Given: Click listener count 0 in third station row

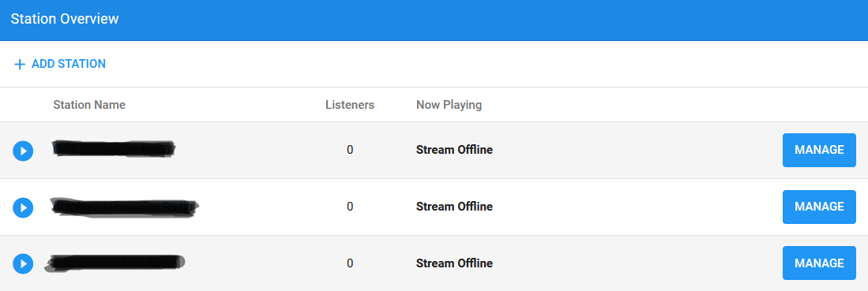Looking at the screenshot, I should 350,263.
